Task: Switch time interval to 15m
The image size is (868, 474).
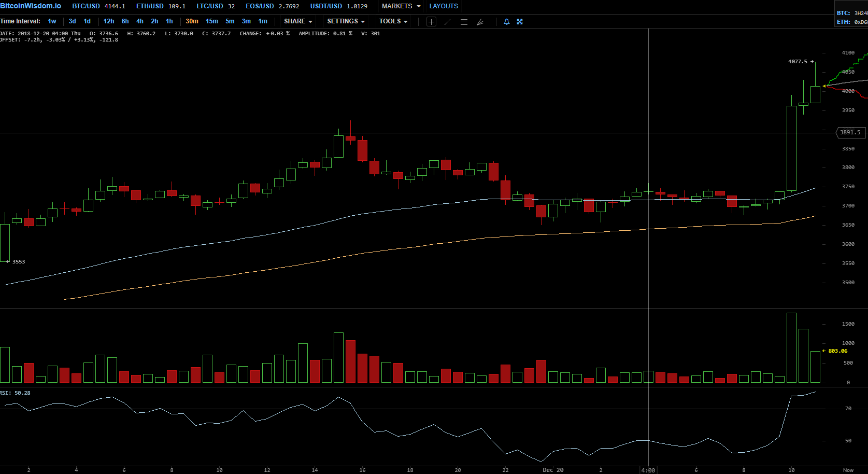Action: coord(211,21)
